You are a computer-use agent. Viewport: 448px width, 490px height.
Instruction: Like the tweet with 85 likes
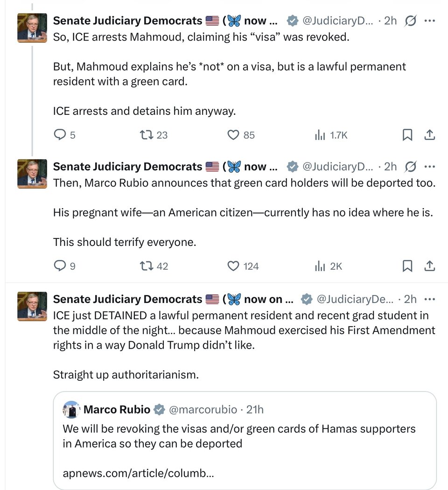pyautogui.click(x=233, y=135)
